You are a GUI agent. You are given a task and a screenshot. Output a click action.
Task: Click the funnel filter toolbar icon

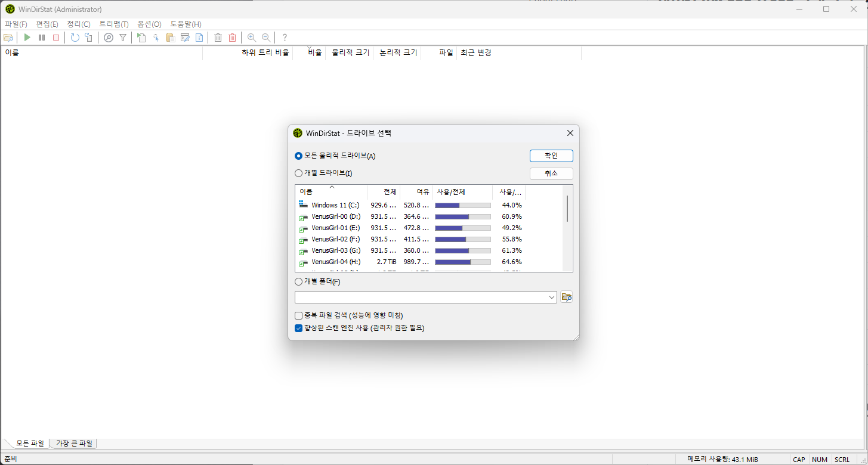(123, 38)
